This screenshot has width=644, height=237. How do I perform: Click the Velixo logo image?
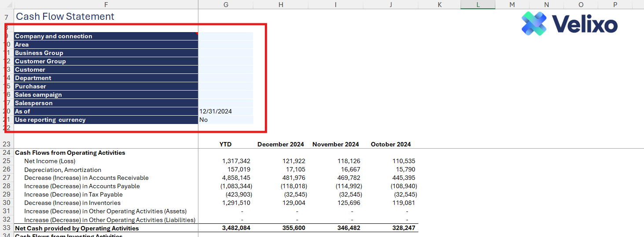(569, 24)
